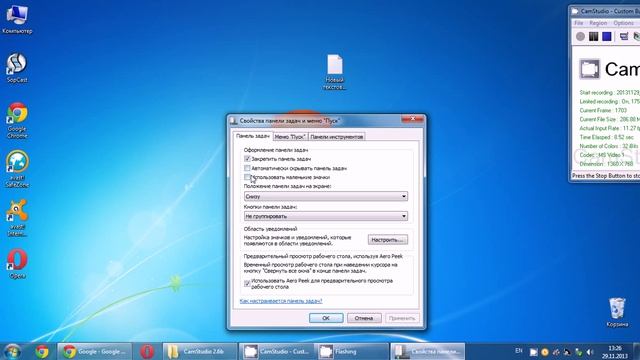The image size is (640, 360).
Task: Select the new text document on desktop
Action: click(335, 72)
